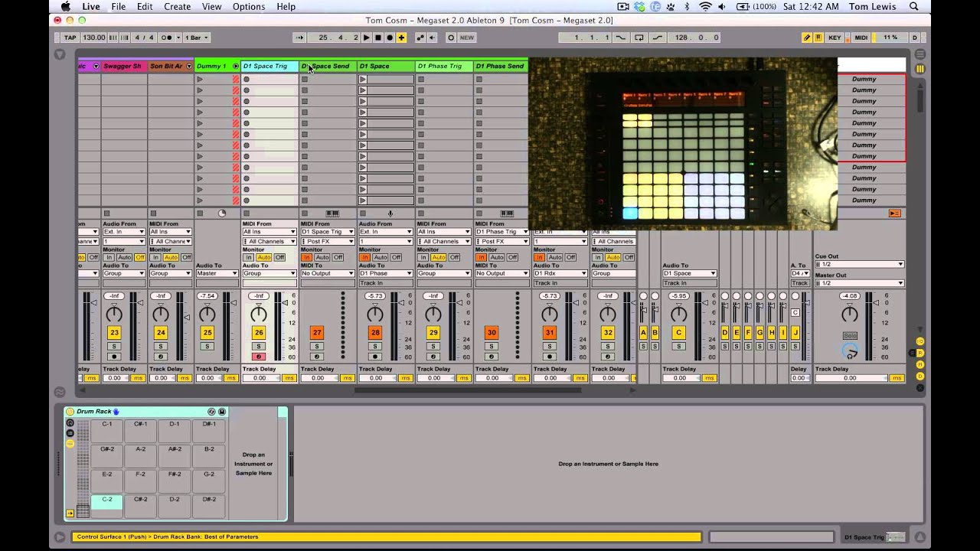Launch first clip slot in D1 Space
980x551 pixels.
click(363, 79)
